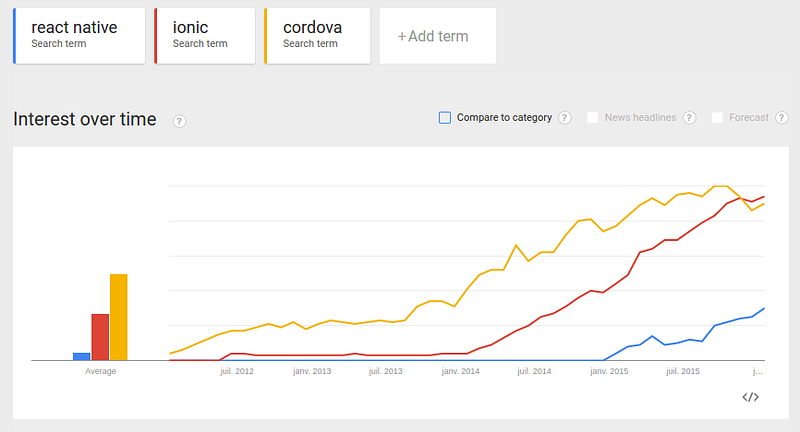Click the juil. 2015 axis label

683,371
